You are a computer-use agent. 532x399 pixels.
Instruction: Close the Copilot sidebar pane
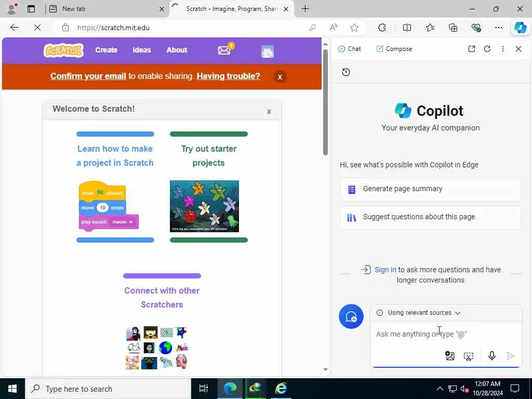tap(518, 49)
